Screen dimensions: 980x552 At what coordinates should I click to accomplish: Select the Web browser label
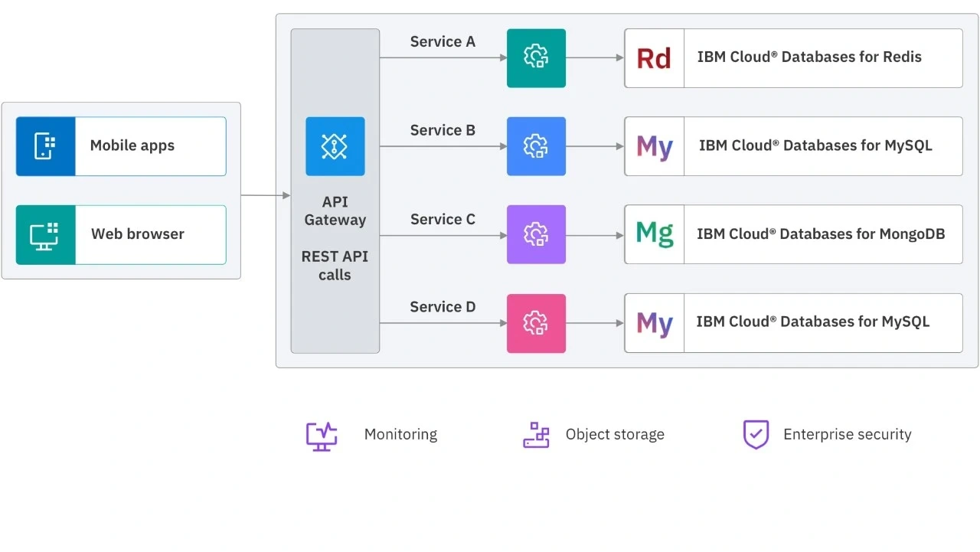[137, 234]
